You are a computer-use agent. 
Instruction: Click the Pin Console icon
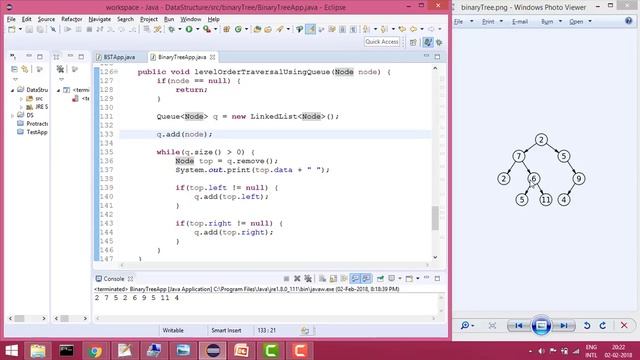tap(380, 279)
